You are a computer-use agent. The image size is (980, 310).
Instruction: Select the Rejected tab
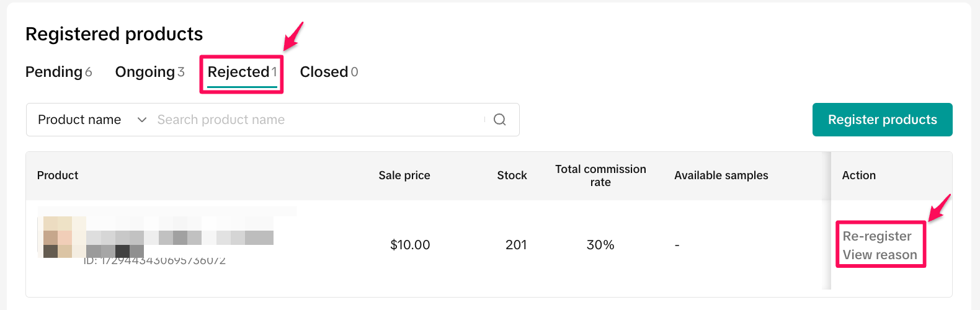[x=242, y=72]
